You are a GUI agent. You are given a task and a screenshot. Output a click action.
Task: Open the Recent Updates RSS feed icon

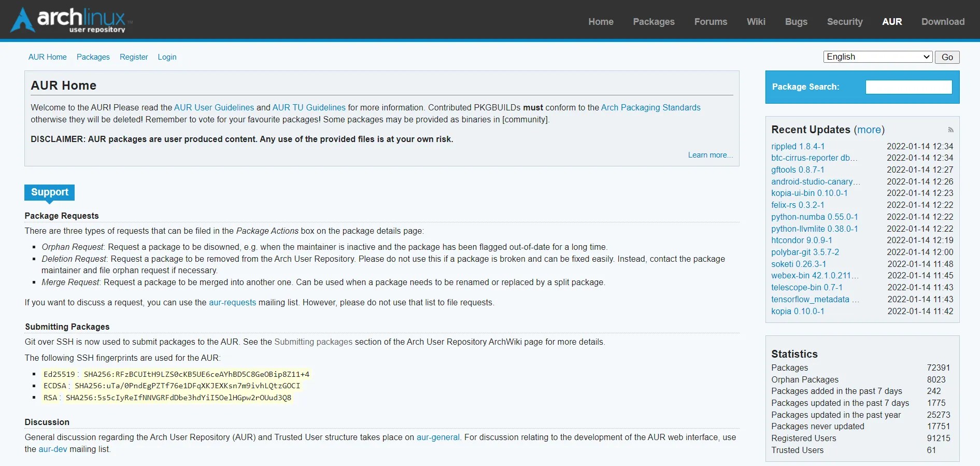tap(950, 130)
